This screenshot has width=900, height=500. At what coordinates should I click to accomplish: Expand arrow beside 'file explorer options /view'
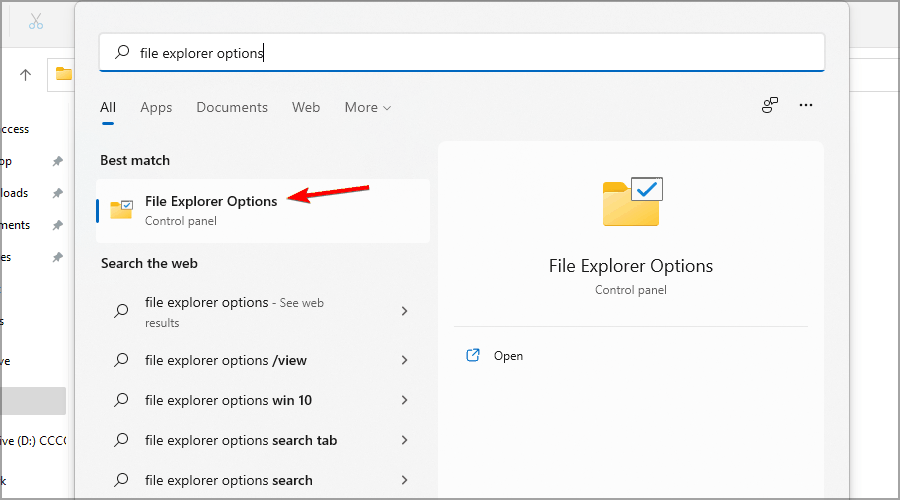(x=405, y=360)
